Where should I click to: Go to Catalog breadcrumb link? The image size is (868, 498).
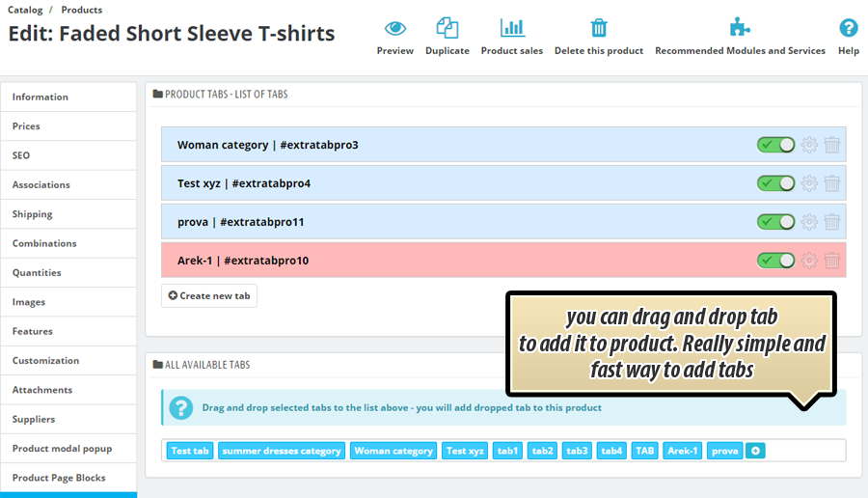click(25, 10)
